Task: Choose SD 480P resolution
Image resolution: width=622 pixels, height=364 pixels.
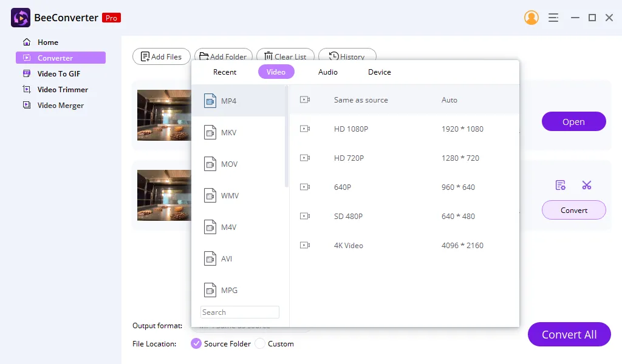Action: [404, 216]
